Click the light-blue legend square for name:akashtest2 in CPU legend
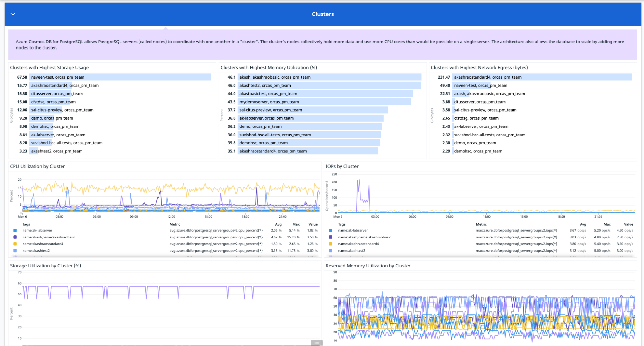644x346 pixels. coord(14,250)
